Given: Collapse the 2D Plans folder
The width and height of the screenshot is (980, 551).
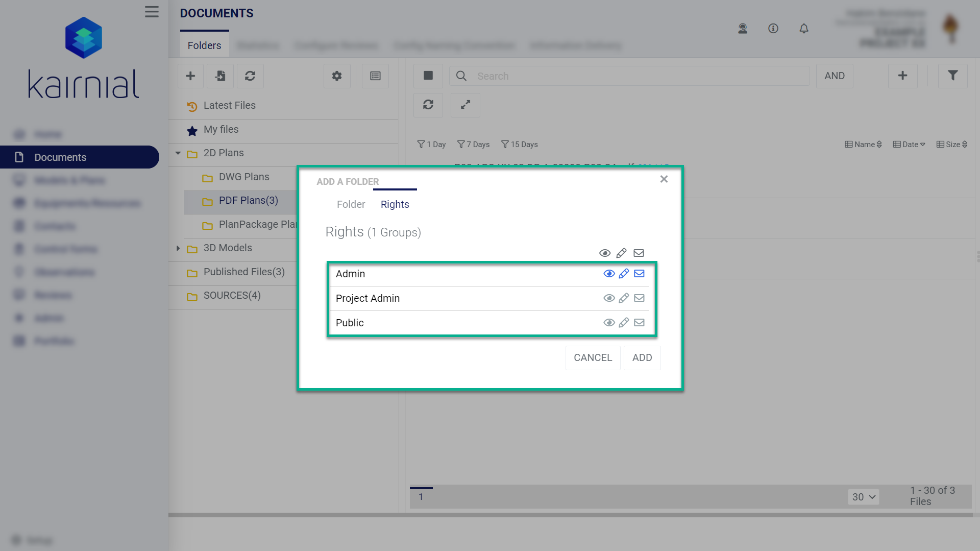Looking at the screenshot, I should pos(178,153).
